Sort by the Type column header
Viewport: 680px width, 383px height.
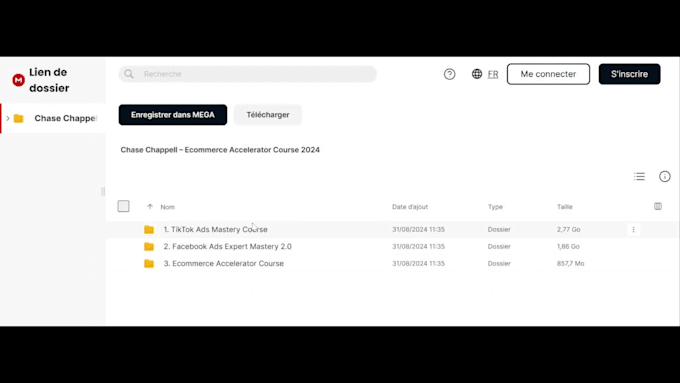pos(495,207)
